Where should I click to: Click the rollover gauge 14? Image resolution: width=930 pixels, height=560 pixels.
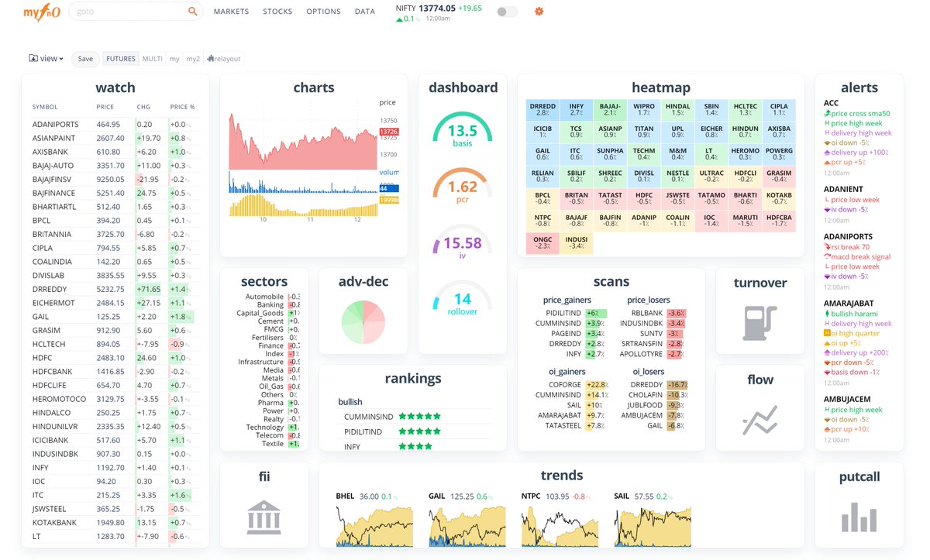tap(462, 298)
